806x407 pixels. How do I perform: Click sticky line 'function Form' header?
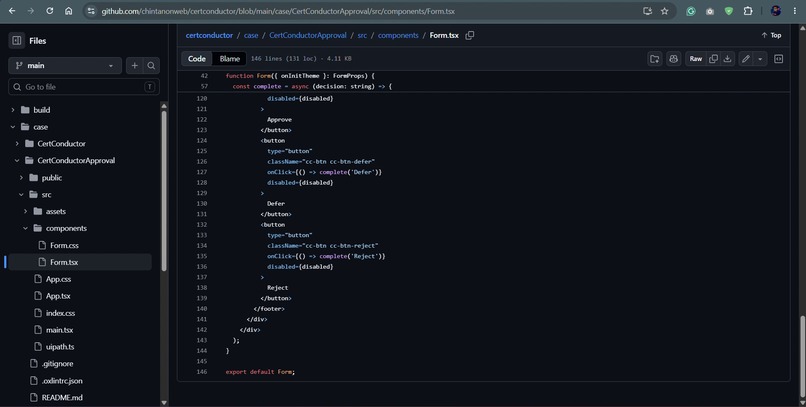[x=300, y=76]
